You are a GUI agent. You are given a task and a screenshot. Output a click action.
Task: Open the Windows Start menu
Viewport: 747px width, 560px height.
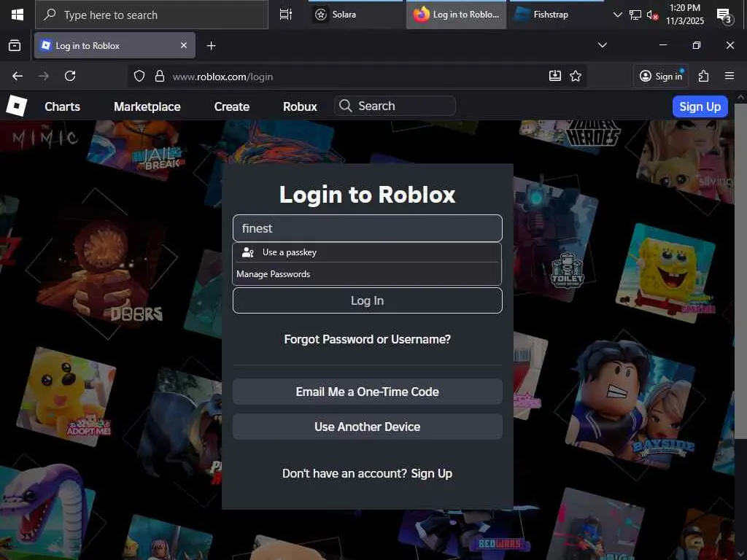pyautogui.click(x=18, y=15)
